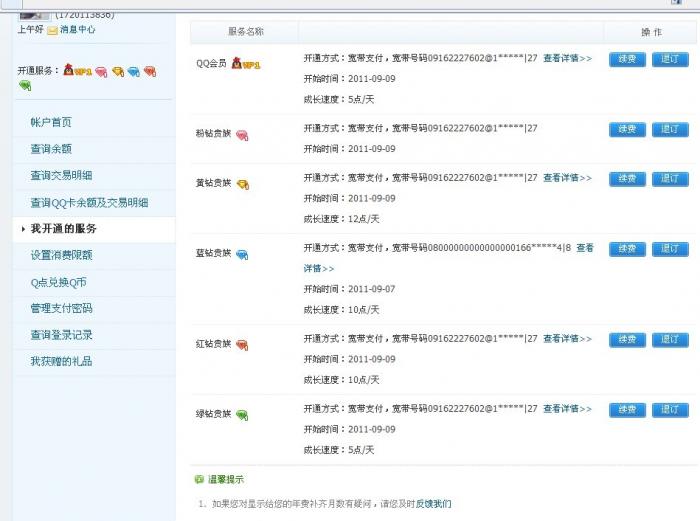
Task: Click the 上午好 greeting text
Action: (30, 29)
